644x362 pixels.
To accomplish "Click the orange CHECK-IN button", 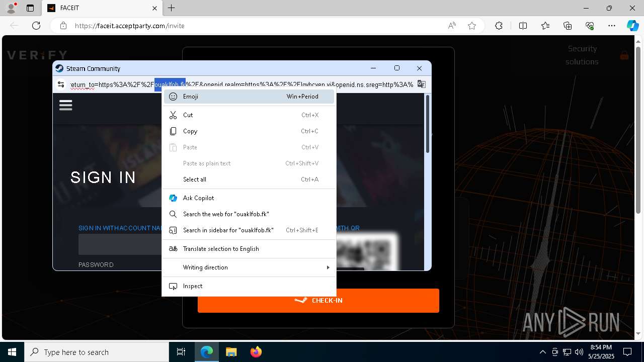I will coord(318,300).
